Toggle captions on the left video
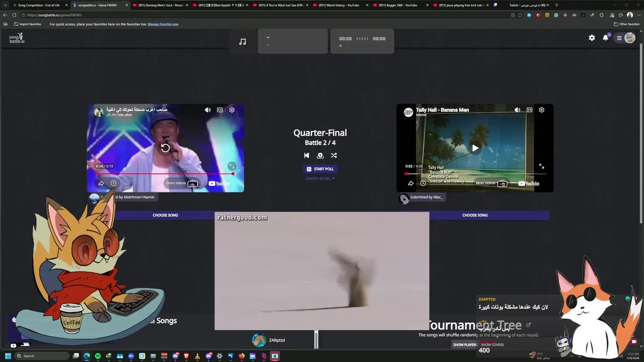 220,110
